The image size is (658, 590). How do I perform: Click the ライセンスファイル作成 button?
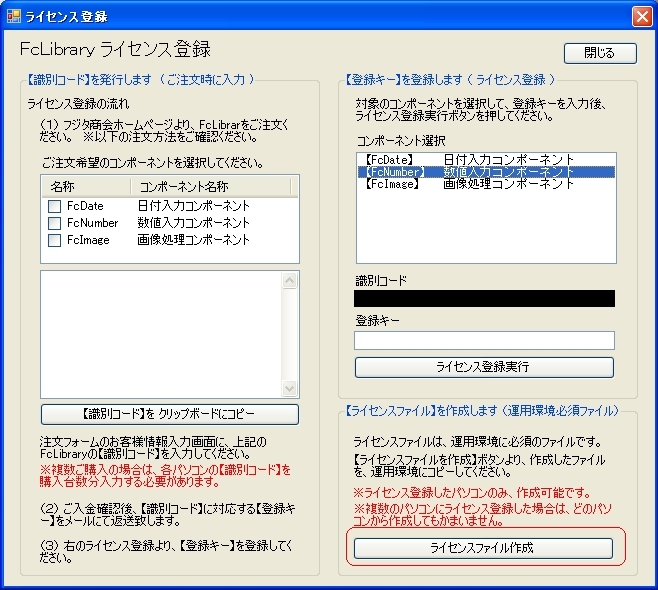point(483,548)
